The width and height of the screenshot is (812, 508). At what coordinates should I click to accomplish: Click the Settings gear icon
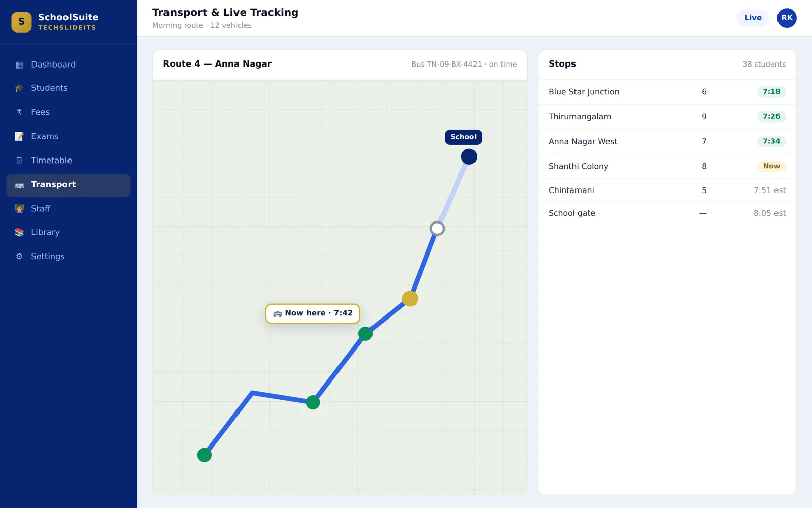pyautogui.click(x=19, y=257)
